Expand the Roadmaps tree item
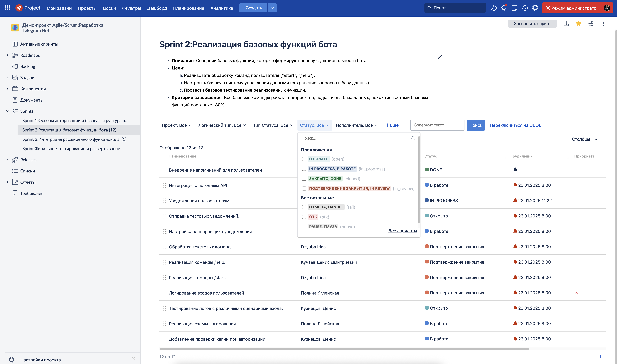Viewport: 617px width, 364px height. point(7,55)
